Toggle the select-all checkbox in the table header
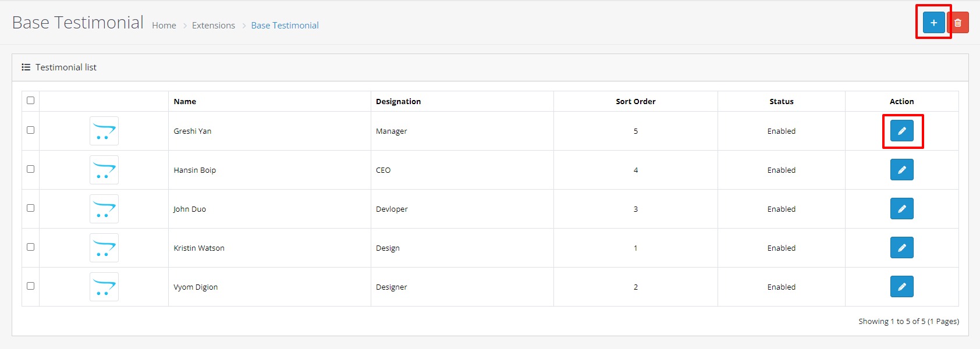The image size is (980, 349). click(x=31, y=101)
